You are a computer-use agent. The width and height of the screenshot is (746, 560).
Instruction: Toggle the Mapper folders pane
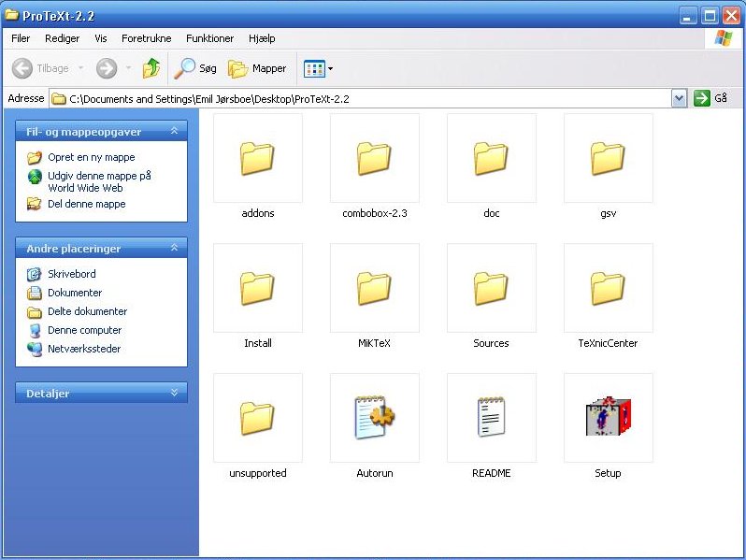257,68
